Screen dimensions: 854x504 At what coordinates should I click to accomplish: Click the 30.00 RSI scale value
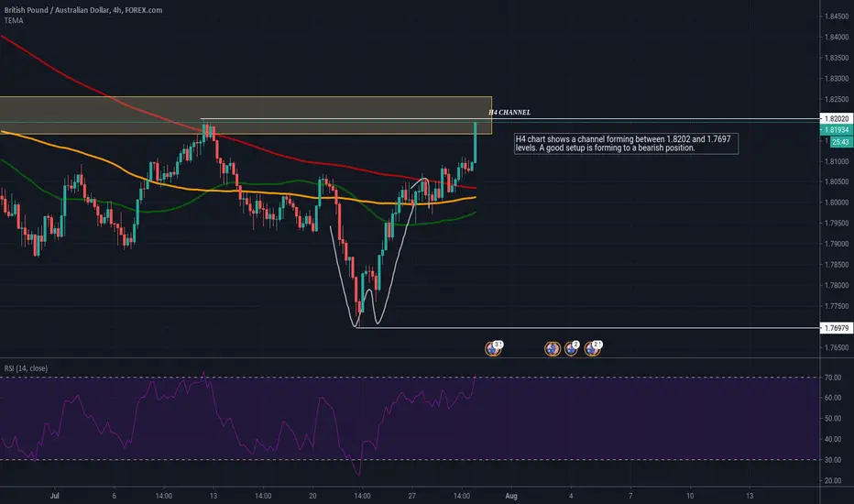tap(832, 460)
